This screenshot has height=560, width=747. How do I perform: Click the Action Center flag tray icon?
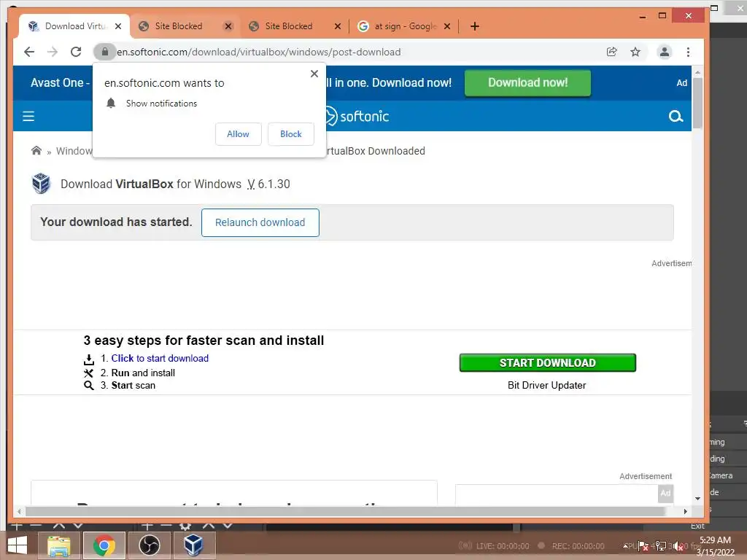point(643,546)
